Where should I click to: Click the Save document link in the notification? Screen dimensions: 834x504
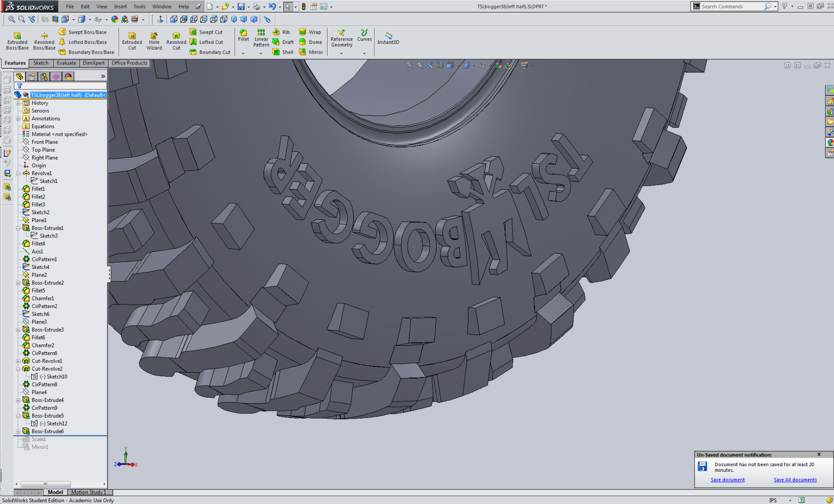click(727, 479)
